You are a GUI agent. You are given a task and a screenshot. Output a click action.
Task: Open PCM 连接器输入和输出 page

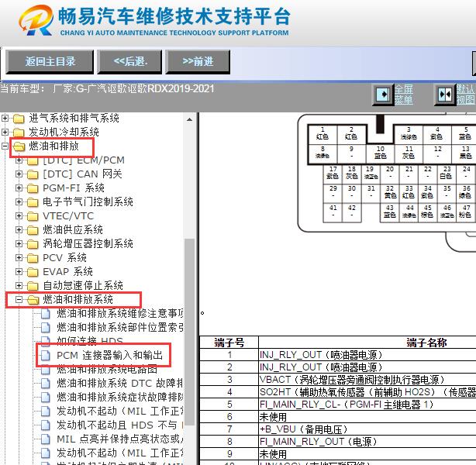click(109, 355)
